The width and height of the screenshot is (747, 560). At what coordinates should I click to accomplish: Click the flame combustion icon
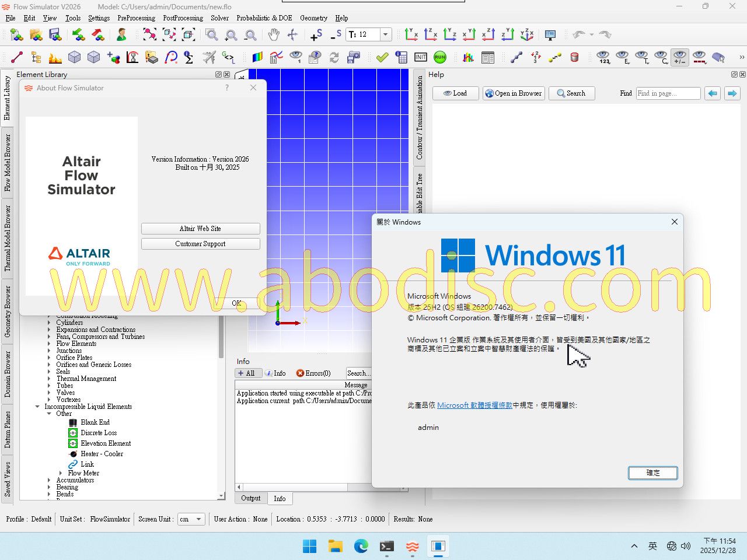pos(55,57)
